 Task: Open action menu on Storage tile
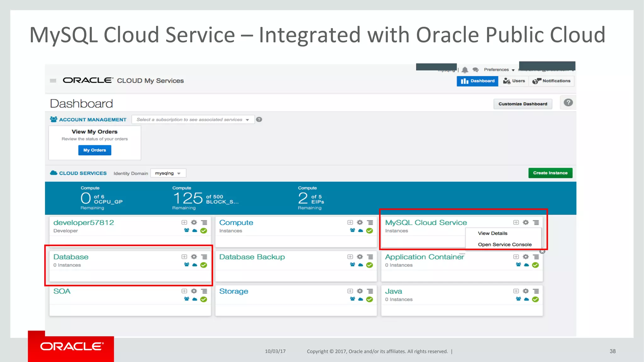[370, 291]
